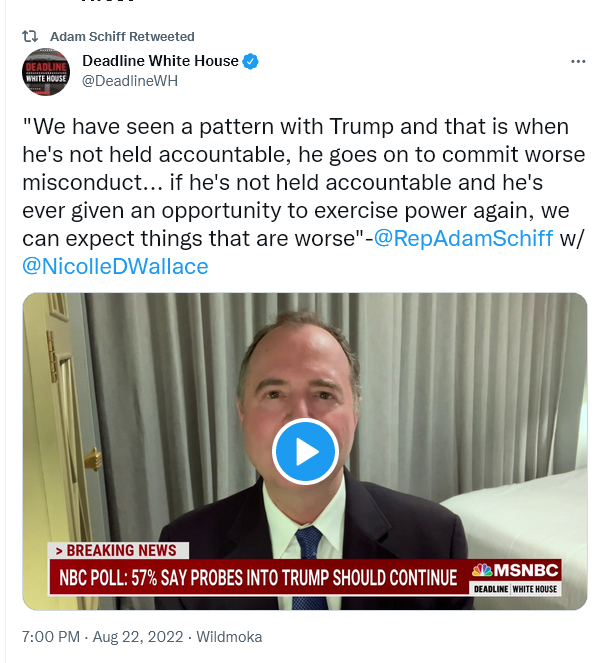Click the tweet body quote text
Screen dimensions: 598x663
304,196
